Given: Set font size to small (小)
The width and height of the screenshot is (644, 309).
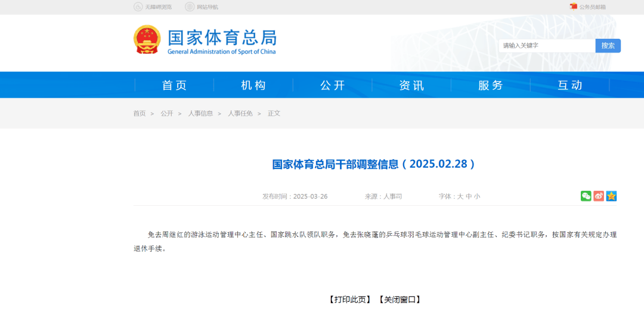Looking at the screenshot, I should point(477,196).
